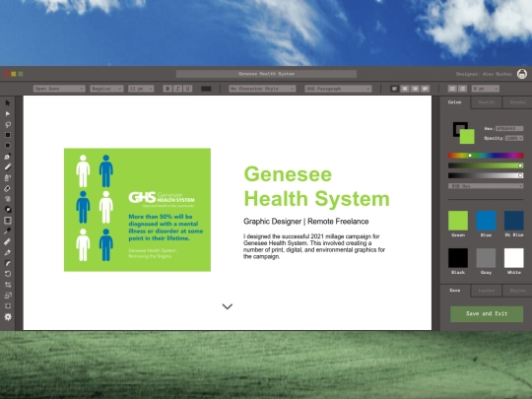Open settings with the gear icon

[x=8, y=317]
